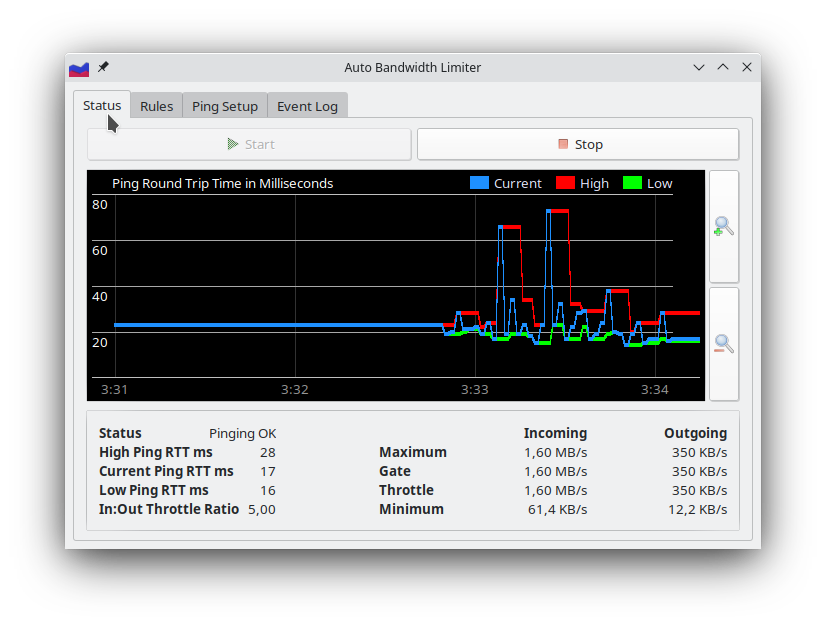View the Event Log tab
This screenshot has width=826, height=626.
click(x=307, y=105)
